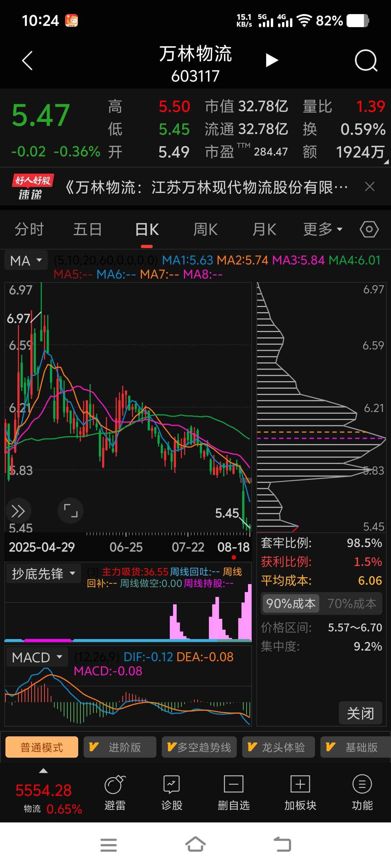391x868 pixels.
Task: Tap the 套牢比例 98.5% row
Action: coord(321,543)
